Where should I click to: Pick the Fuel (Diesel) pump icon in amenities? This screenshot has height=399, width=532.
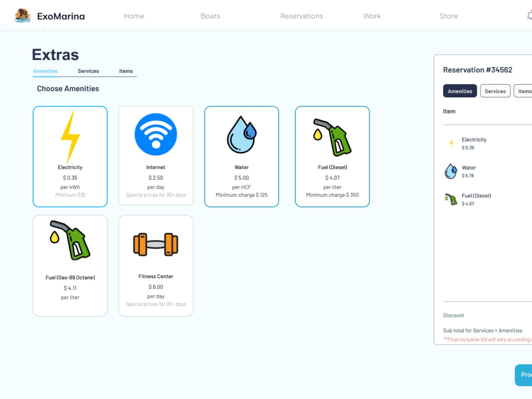[332, 137]
